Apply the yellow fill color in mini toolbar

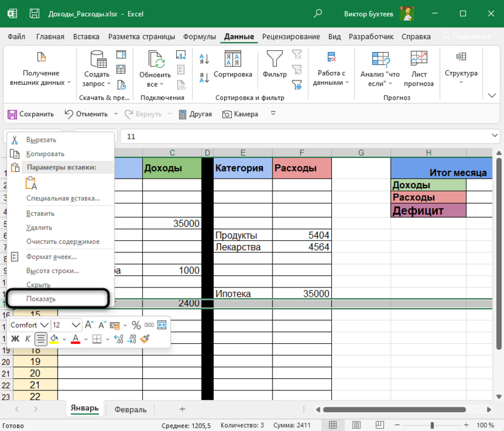point(54,339)
